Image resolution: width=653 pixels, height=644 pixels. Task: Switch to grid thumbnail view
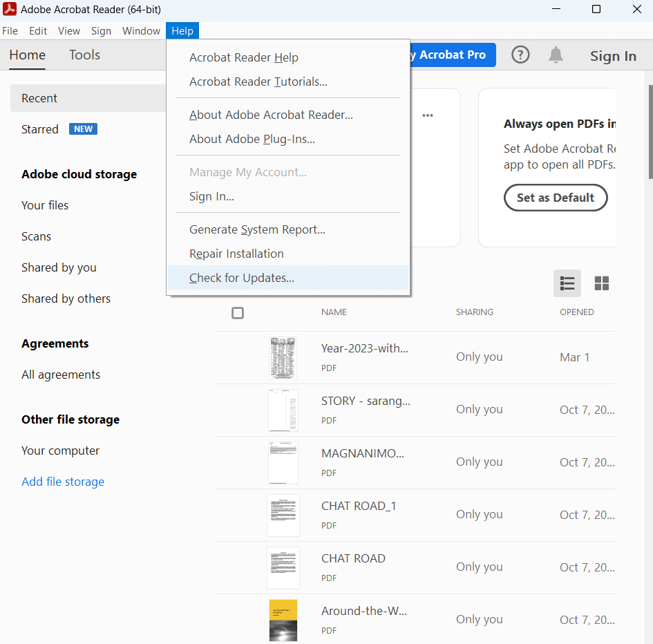pos(601,283)
